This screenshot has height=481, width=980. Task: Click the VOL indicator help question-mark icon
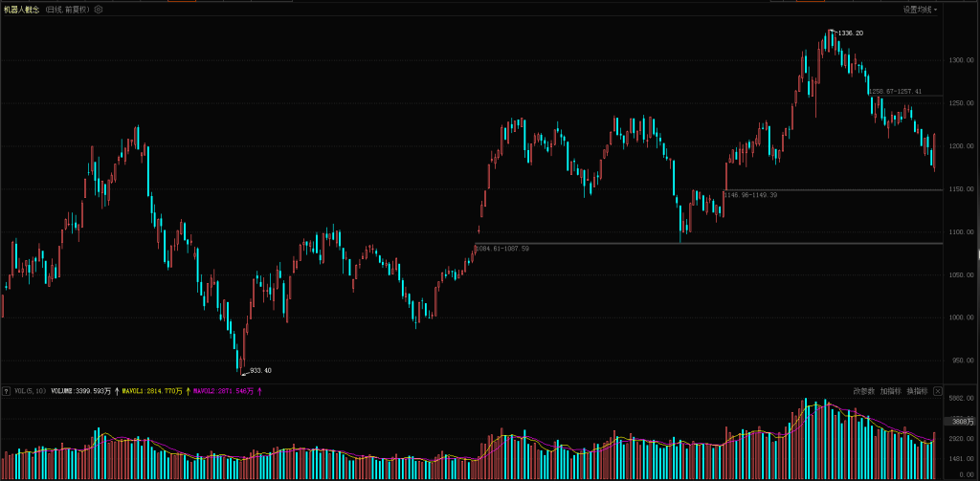7,391
